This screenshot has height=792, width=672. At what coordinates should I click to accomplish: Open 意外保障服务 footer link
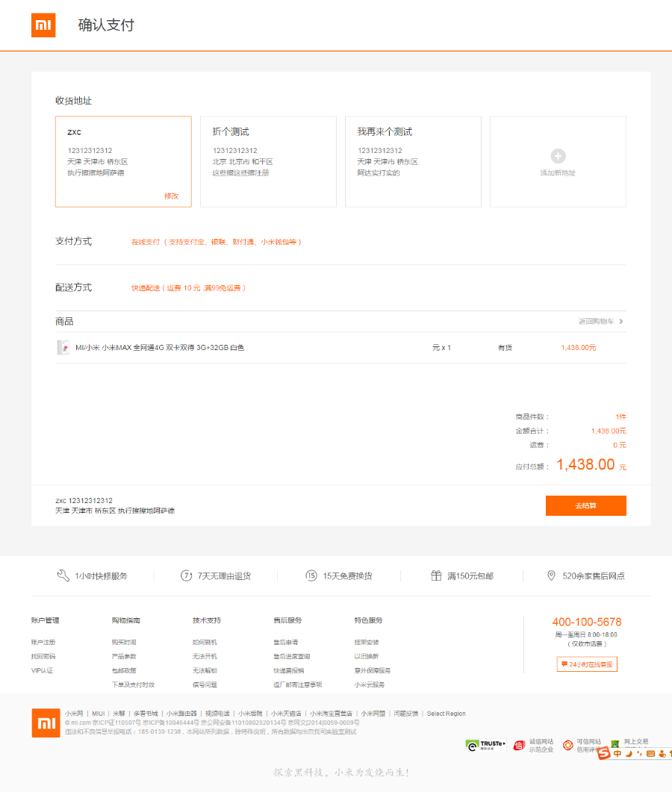(x=373, y=671)
